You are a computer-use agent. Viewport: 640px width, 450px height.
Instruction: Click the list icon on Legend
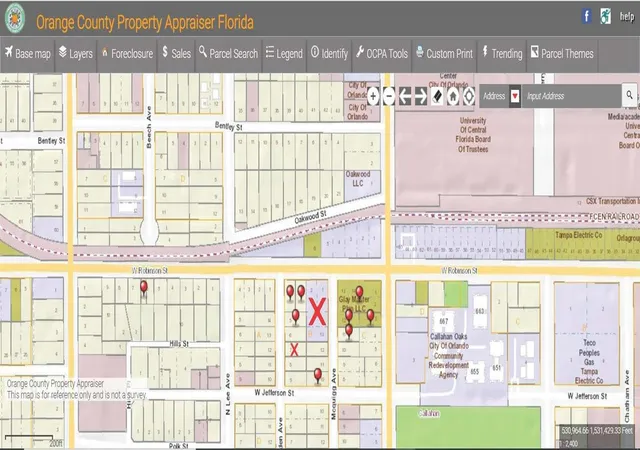pos(269,52)
